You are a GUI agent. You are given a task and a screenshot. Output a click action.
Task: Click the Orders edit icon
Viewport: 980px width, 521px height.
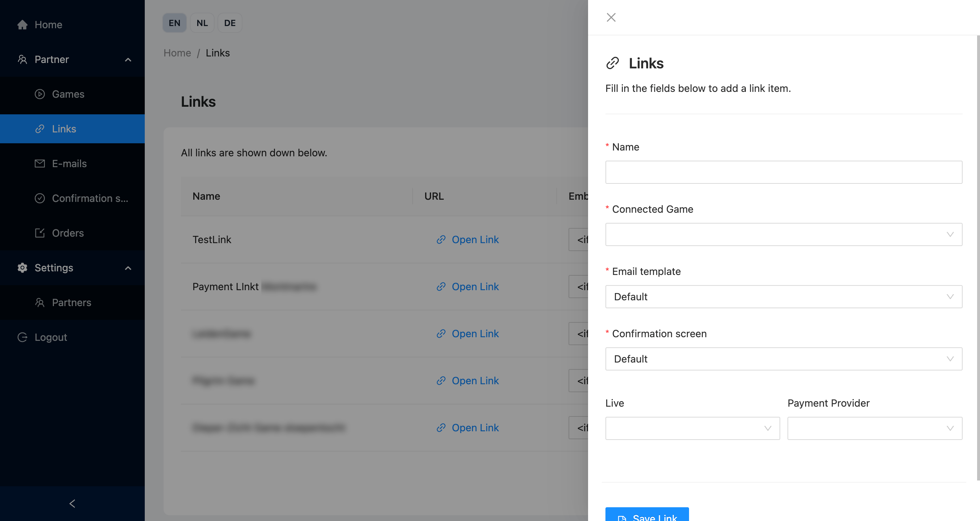pos(39,233)
